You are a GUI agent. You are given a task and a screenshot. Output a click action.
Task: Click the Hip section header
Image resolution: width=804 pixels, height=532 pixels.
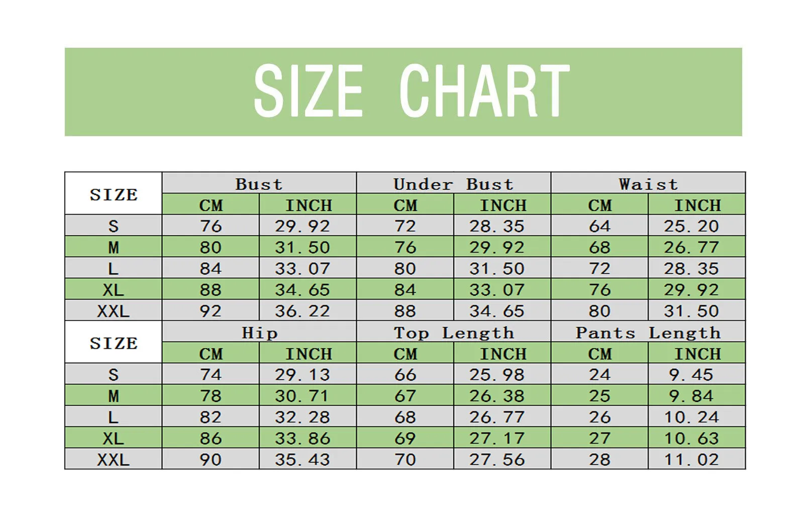click(259, 333)
